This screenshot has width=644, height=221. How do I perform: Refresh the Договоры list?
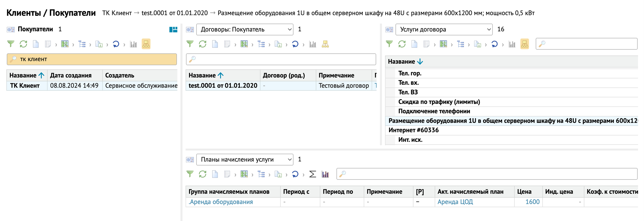[x=203, y=44]
